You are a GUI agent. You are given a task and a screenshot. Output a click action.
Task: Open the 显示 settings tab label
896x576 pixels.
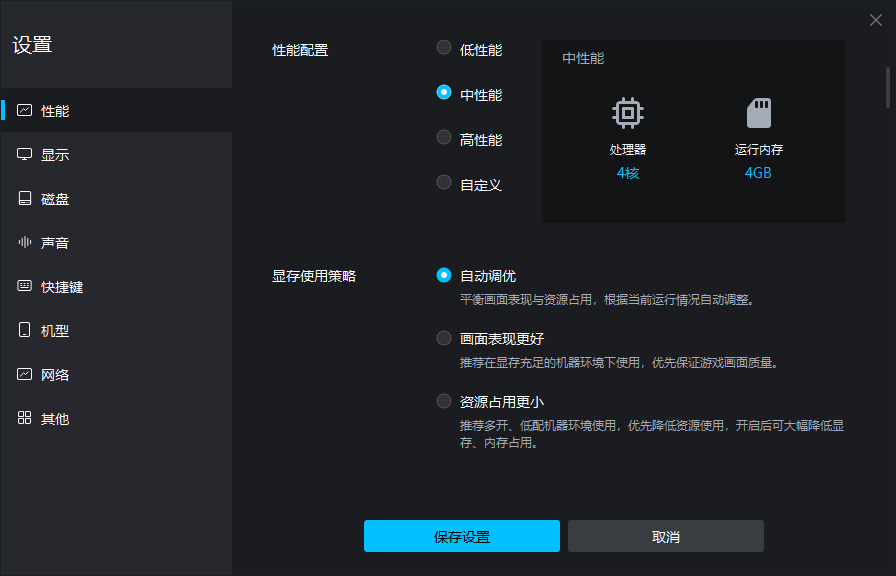pos(55,155)
